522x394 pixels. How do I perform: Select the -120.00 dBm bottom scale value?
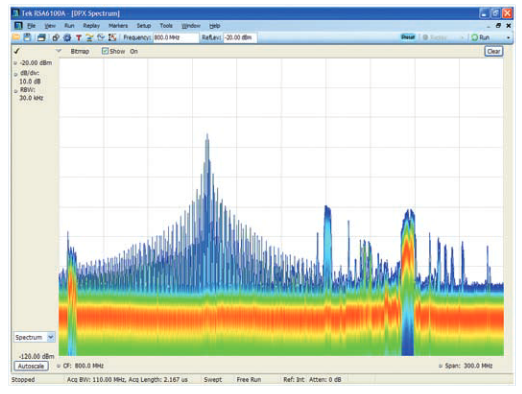tap(36, 356)
